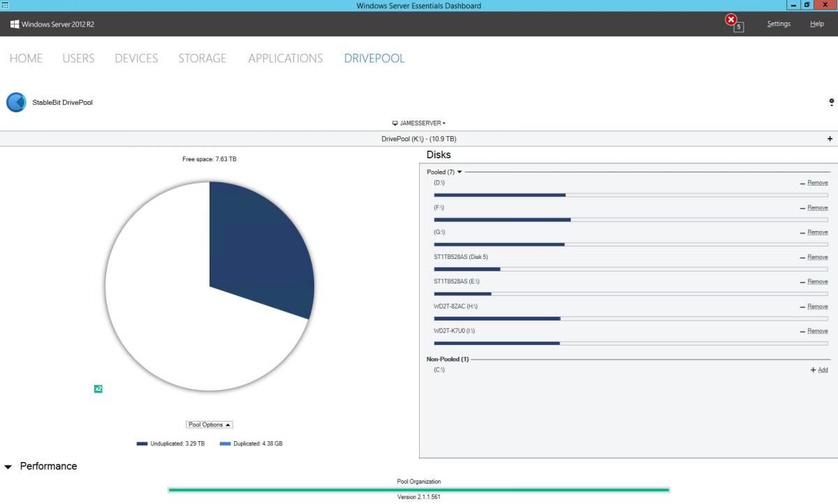The width and height of the screenshot is (838, 504).
Task: Click the Unduplicated dark blue legend swatch
Action: [142, 444]
